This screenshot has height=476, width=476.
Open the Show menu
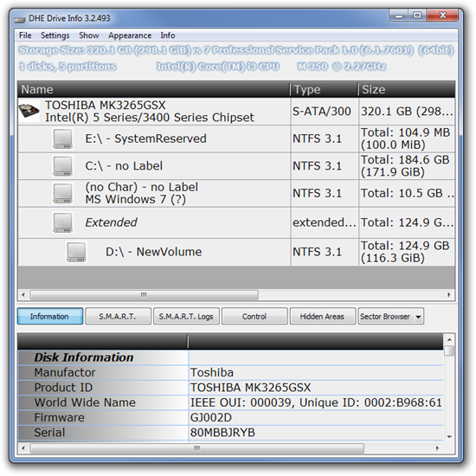pos(89,35)
